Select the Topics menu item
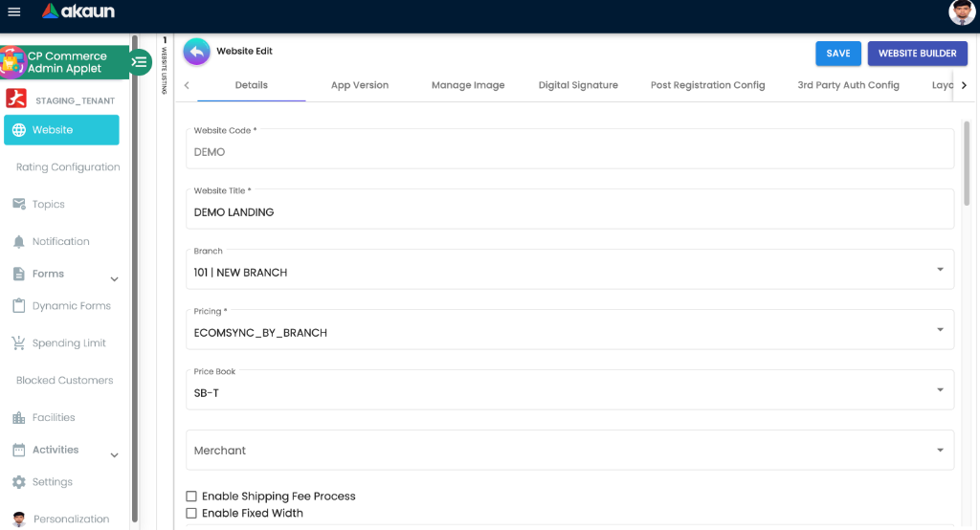Viewport: 980px width, 530px height. [x=48, y=205]
